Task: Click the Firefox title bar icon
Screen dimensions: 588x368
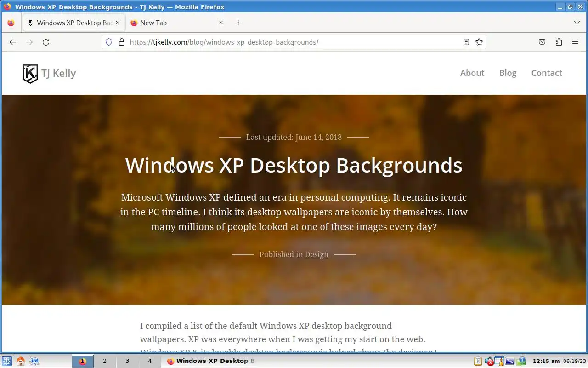Action: tap(7, 6)
